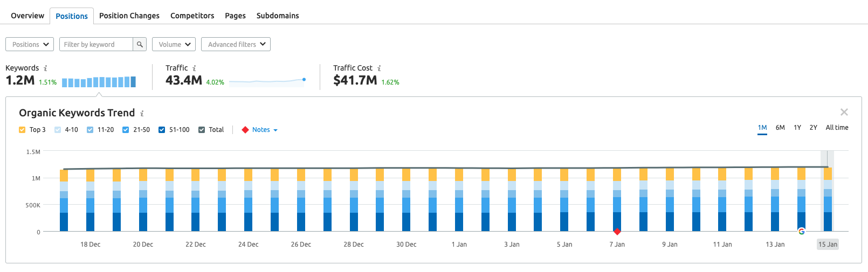This screenshot has height=272, width=868.
Task: Select the 2Y time range
Action: point(814,128)
